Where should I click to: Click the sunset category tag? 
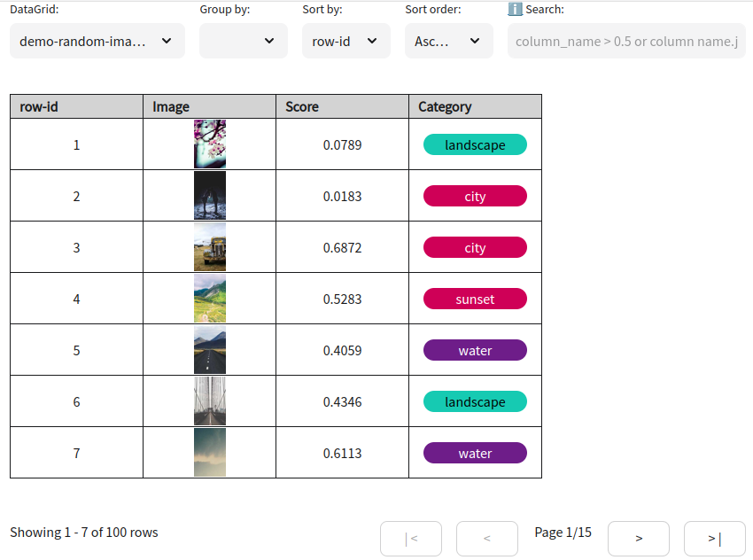(475, 299)
